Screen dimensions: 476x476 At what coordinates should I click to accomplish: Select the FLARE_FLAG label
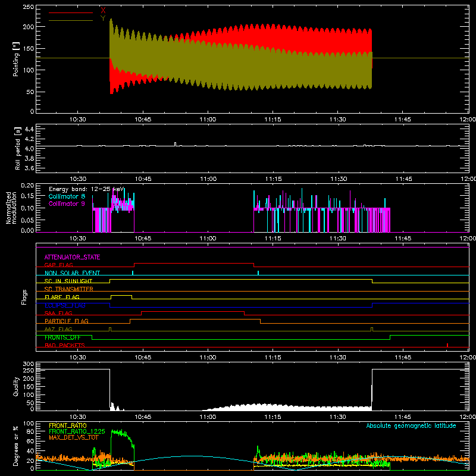coord(62,297)
